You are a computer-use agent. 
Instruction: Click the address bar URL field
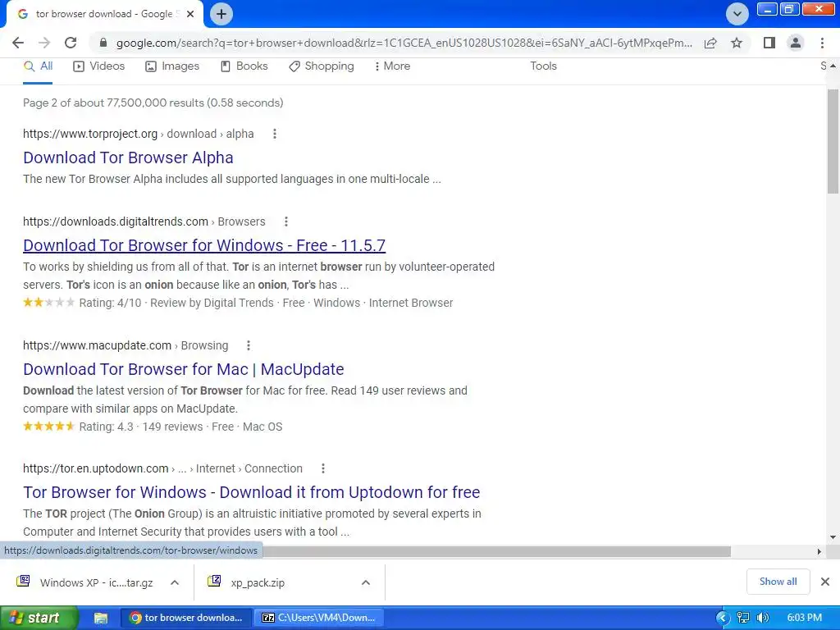404,43
